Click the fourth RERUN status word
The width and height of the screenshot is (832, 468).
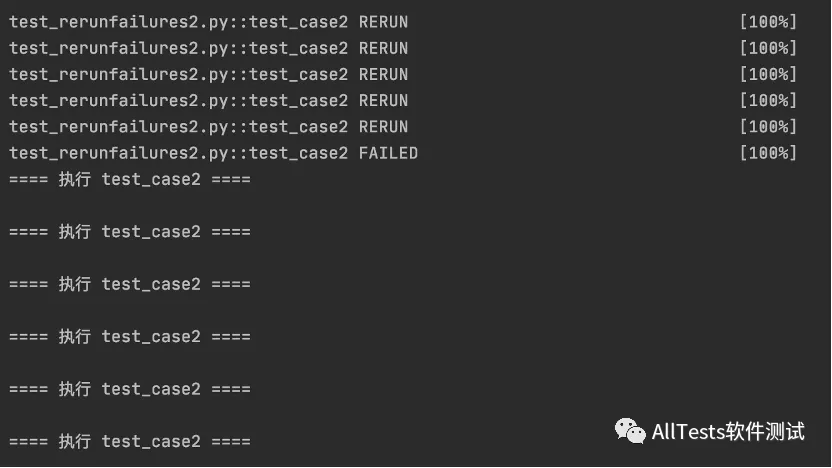(x=383, y=100)
